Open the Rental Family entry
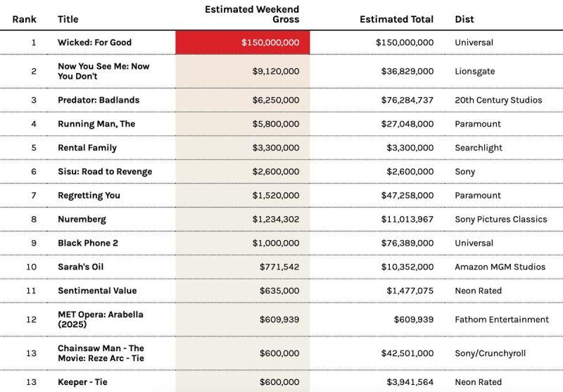 87,148
